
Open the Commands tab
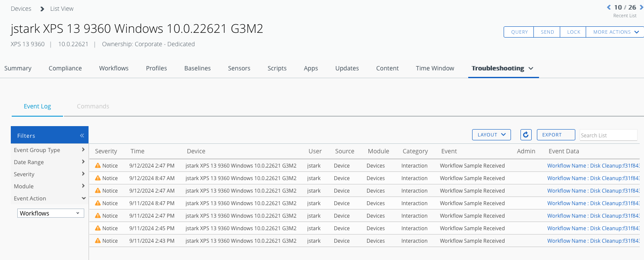(93, 106)
